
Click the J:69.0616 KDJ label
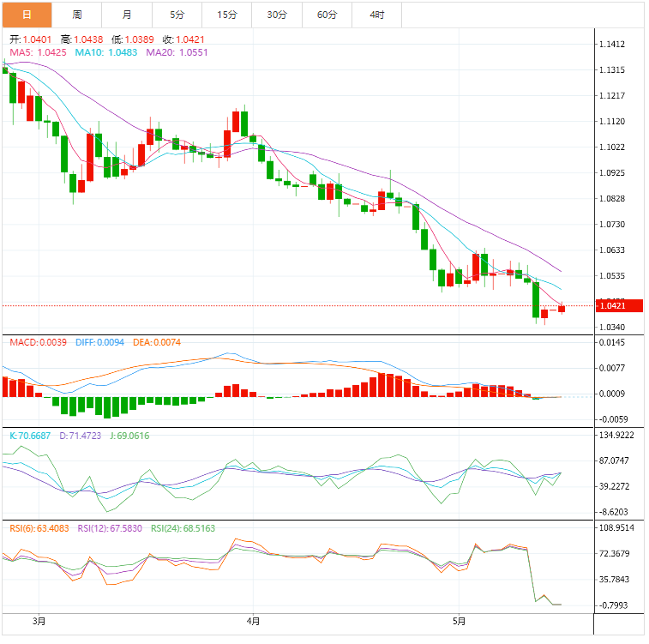[x=129, y=436]
